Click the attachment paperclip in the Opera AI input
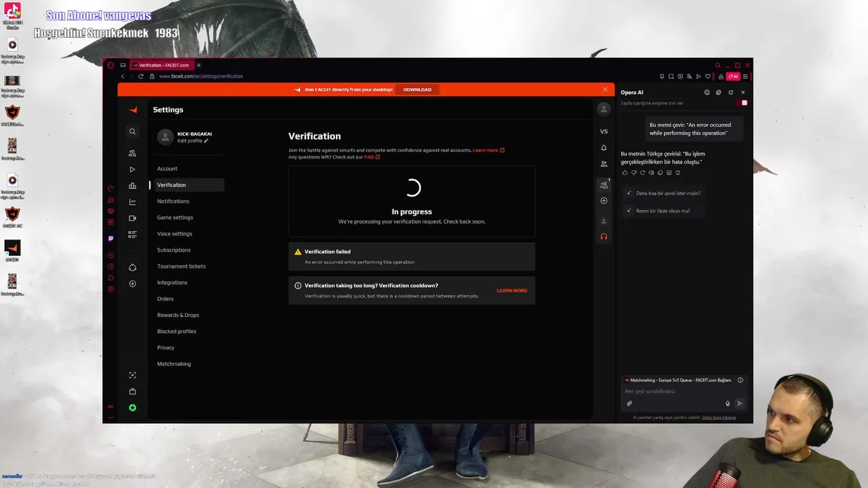The height and width of the screenshot is (488, 868). coord(629,403)
